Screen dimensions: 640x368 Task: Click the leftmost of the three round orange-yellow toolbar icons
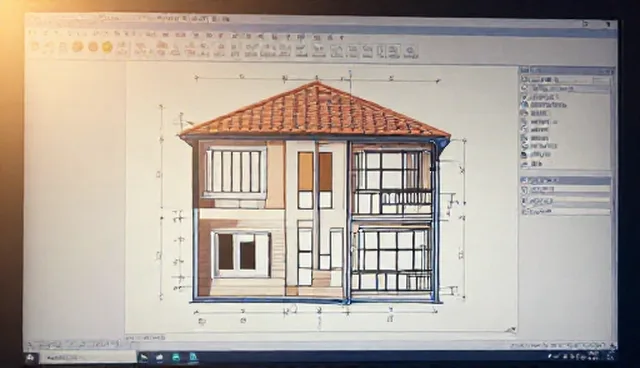click(x=78, y=47)
